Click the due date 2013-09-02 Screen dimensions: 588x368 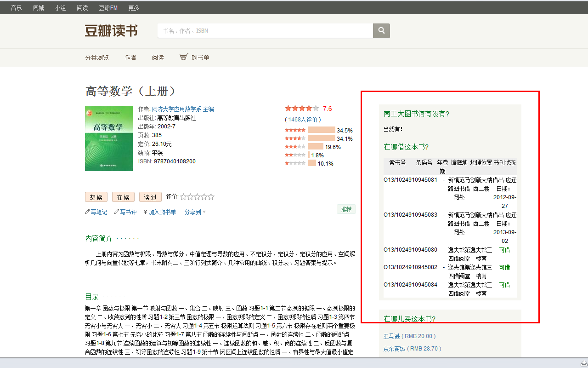click(x=505, y=236)
